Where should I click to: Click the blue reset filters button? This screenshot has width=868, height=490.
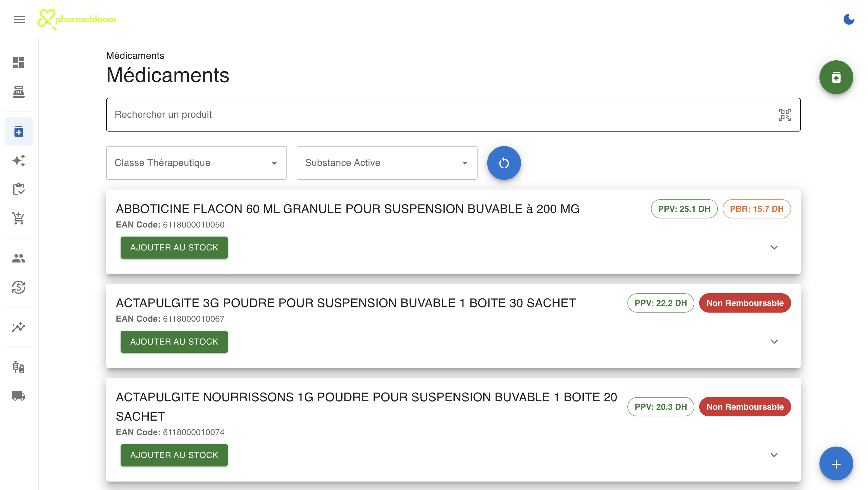point(504,163)
